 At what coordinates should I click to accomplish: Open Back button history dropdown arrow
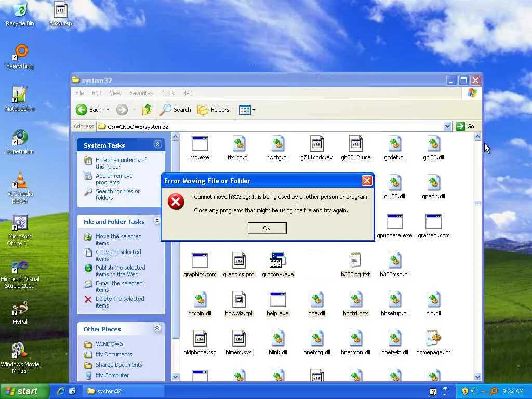[108, 110]
